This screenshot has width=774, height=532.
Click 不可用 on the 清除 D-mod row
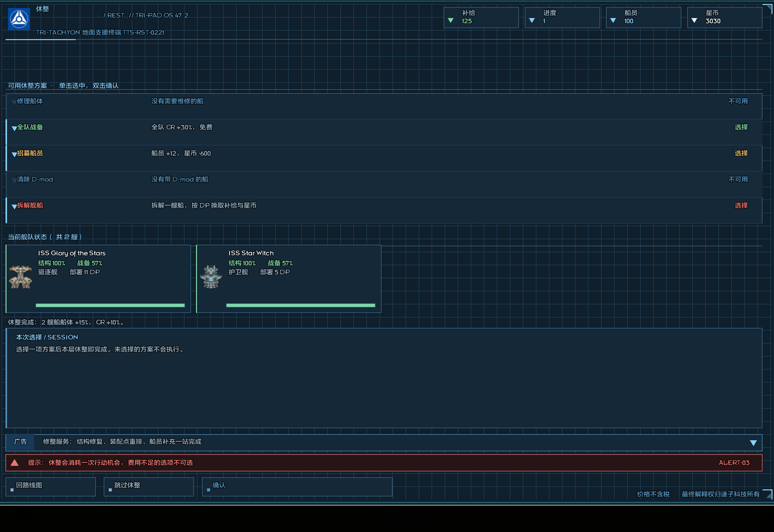738,179
